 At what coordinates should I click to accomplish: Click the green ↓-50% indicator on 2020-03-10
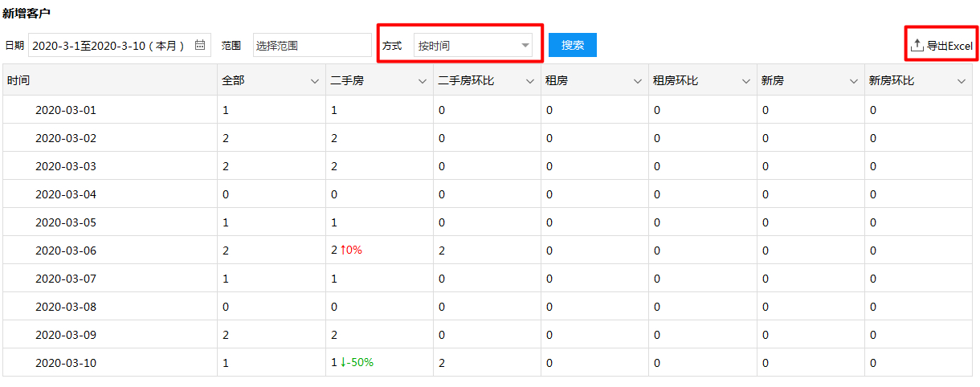pyautogui.click(x=357, y=362)
